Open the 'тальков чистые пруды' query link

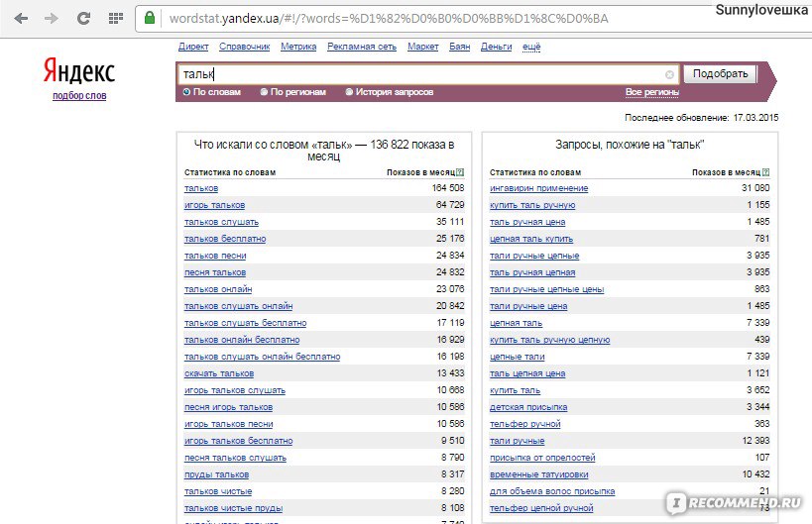234,508
